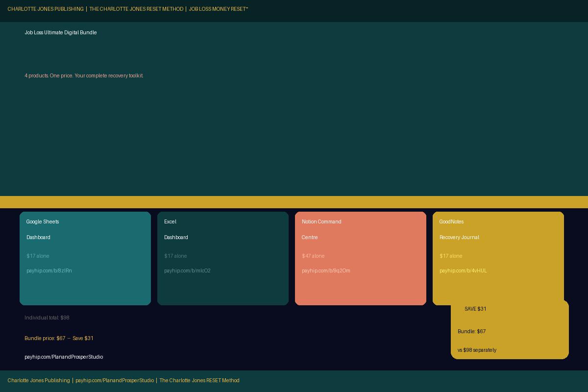Open the payhip.com/b/4vHUL link

pyautogui.click(x=463, y=270)
